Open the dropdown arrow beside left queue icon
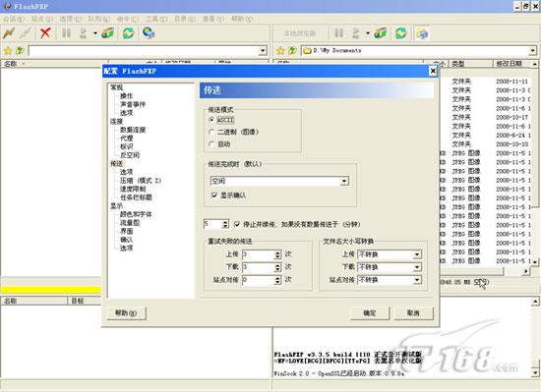541x392 pixels. [94, 33]
